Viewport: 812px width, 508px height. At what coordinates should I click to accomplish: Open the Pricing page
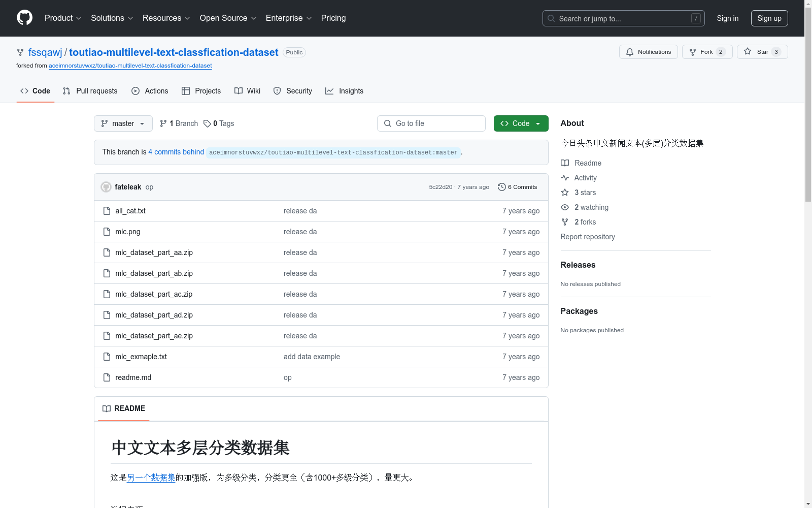point(333,18)
